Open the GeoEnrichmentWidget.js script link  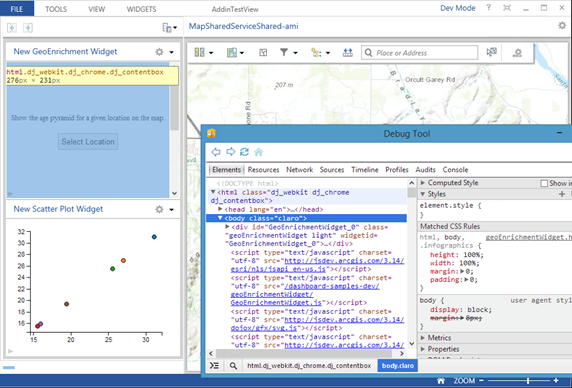305,294
